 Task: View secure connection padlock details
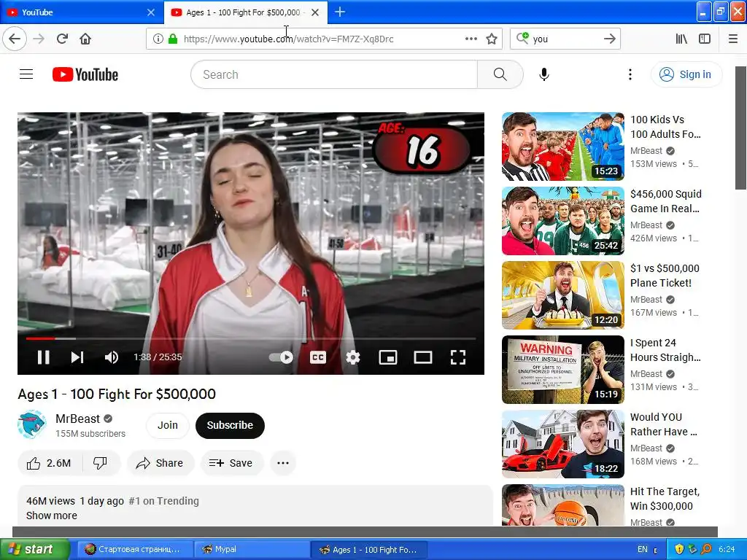(173, 39)
